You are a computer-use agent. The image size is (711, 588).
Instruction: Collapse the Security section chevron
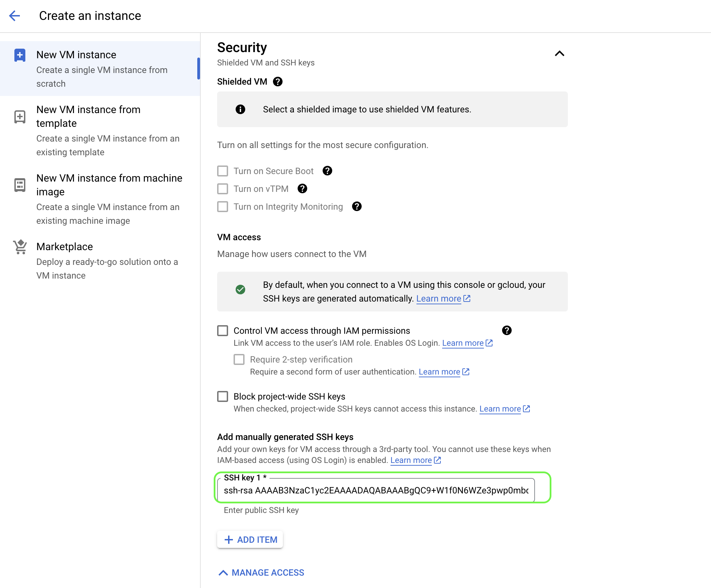pos(559,53)
